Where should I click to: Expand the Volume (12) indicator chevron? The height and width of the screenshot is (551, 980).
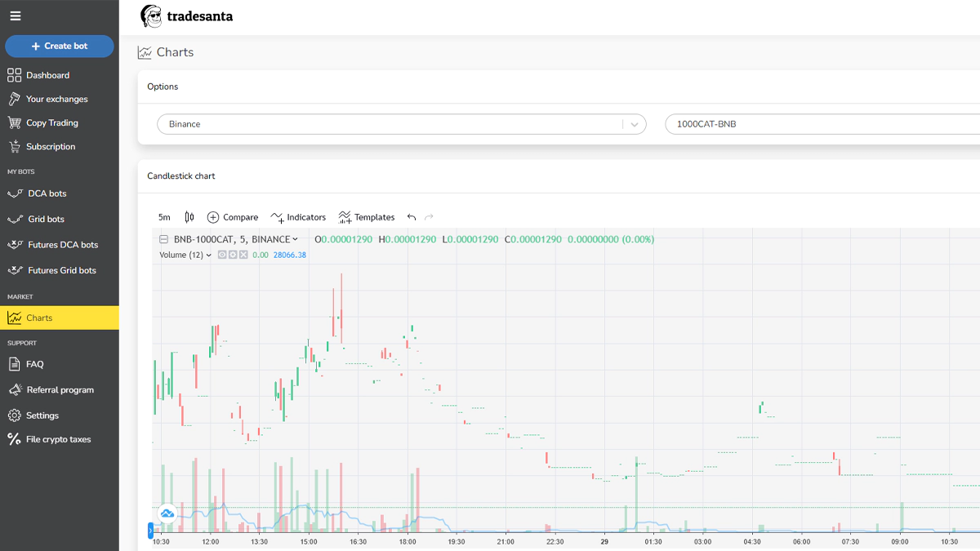coord(209,256)
